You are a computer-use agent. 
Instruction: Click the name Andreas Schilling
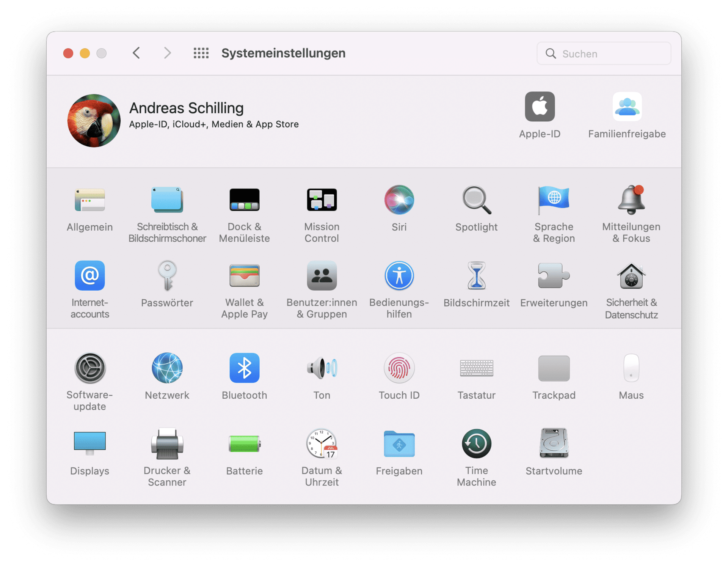(186, 108)
